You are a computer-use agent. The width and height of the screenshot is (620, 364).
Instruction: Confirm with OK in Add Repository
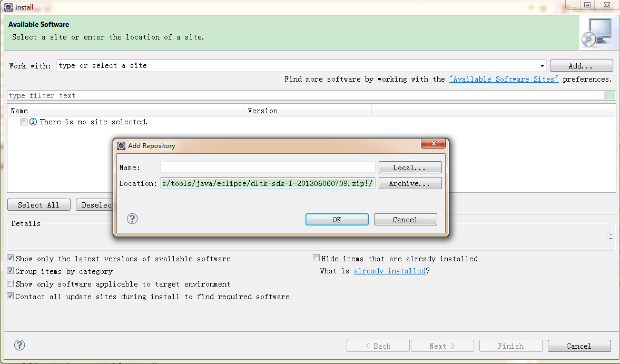[x=337, y=219]
